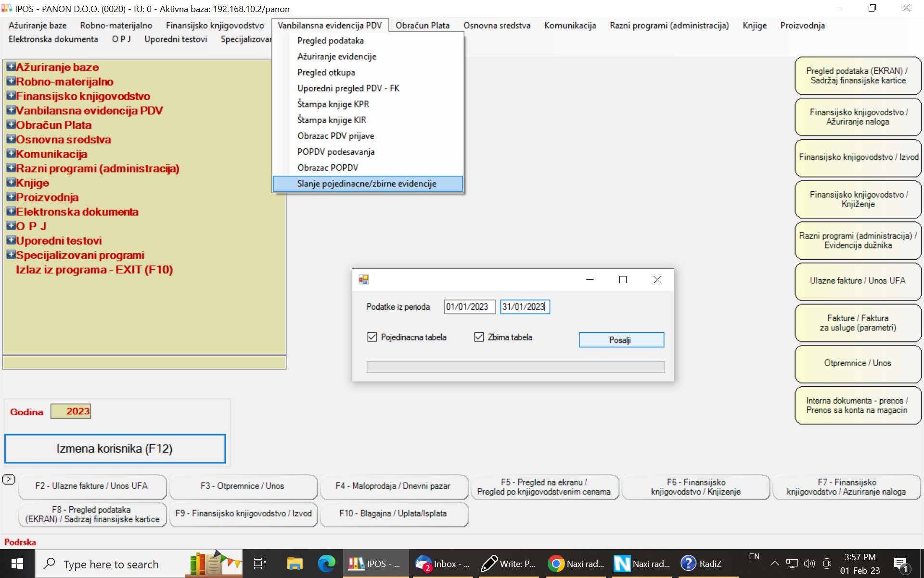Open Task View icon on taskbar
This screenshot has width=924, height=578.
tap(260, 564)
